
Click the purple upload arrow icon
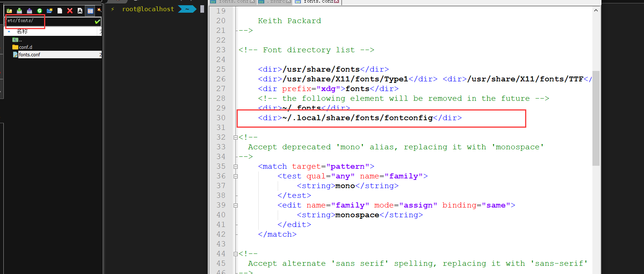(x=30, y=11)
